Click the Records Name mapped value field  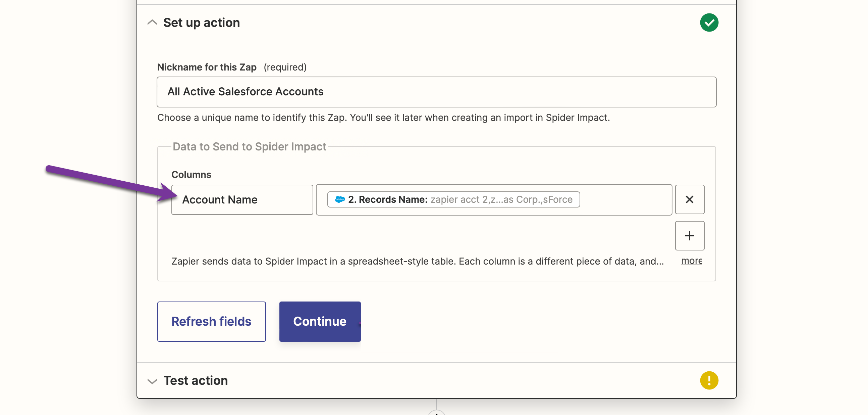pyautogui.click(x=494, y=199)
